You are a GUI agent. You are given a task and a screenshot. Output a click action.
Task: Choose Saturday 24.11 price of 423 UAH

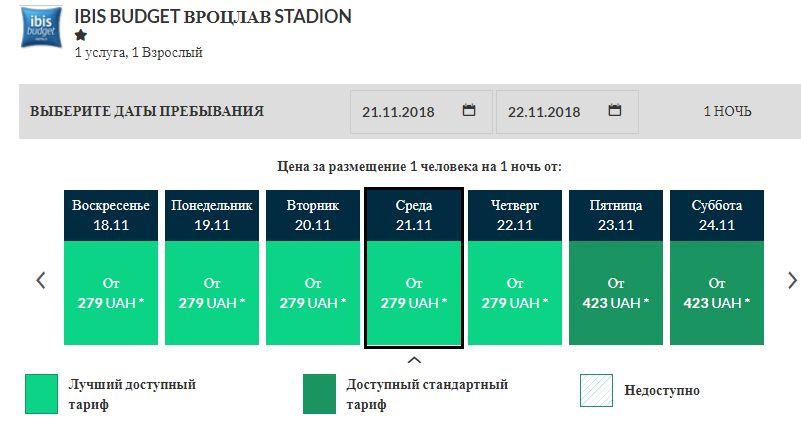click(x=717, y=293)
